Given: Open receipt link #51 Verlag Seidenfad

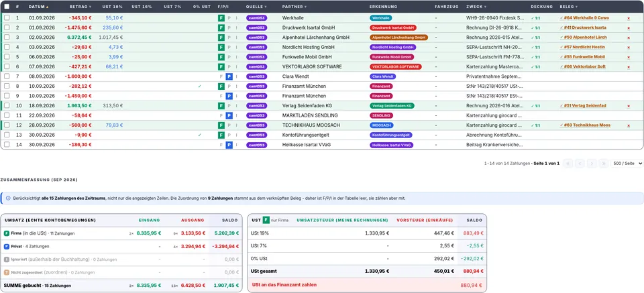Looking at the screenshot, I should point(583,106).
